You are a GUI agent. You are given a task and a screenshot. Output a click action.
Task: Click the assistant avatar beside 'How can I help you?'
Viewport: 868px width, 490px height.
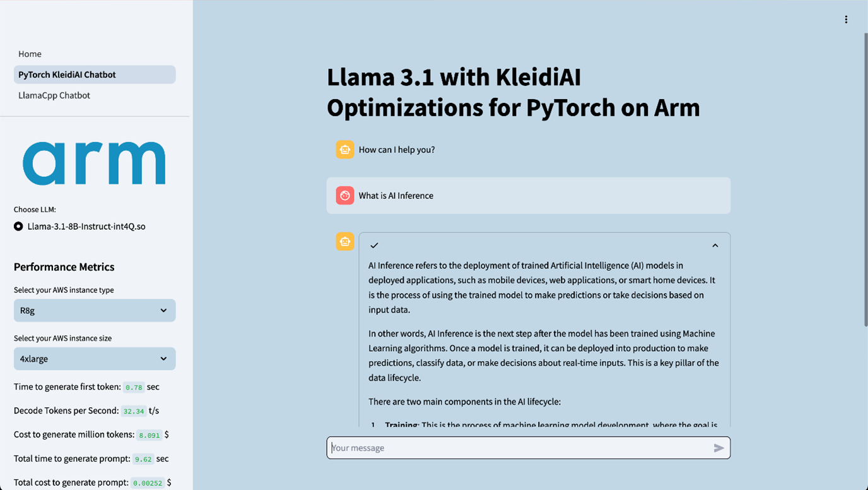(x=344, y=150)
